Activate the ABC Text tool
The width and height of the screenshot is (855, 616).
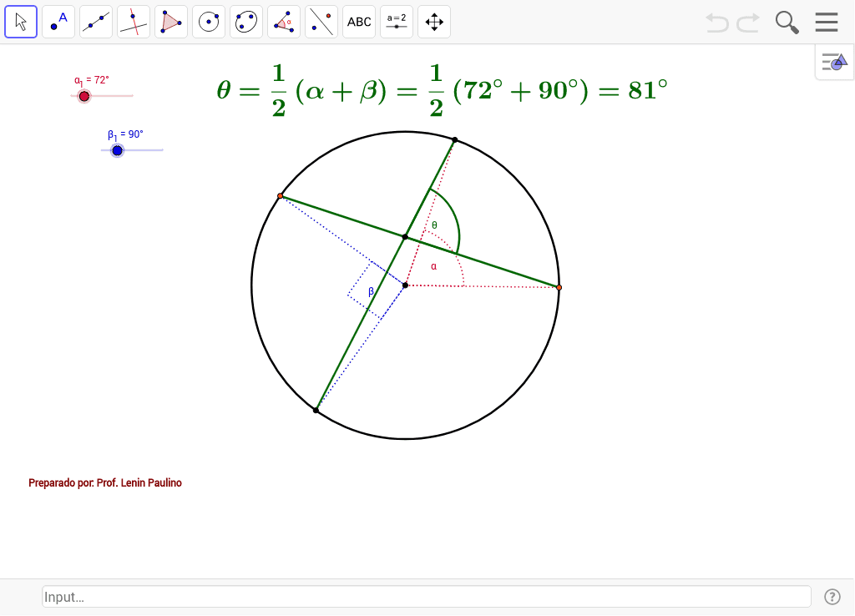pos(359,22)
